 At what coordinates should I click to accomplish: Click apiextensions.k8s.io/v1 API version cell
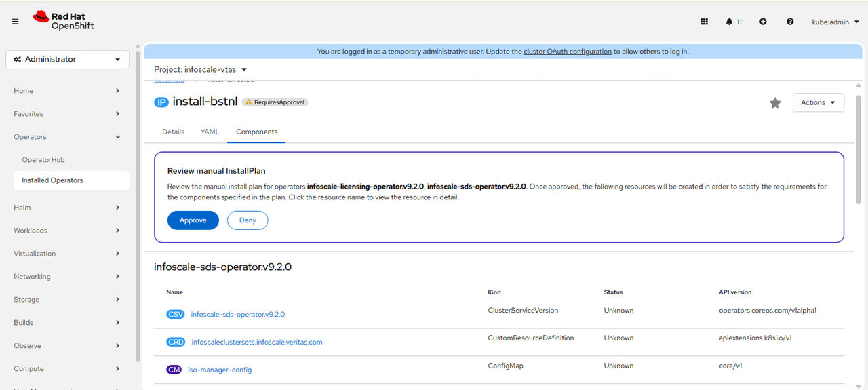pyautogui.click(x=755, y=338)
